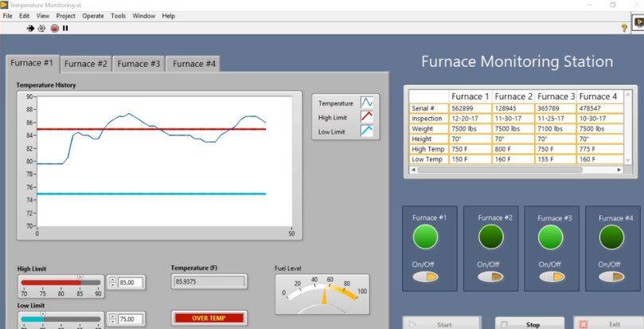Viewport: 644px width, 329px height.
Task: Click the Exit button
Action: [609, 323]
